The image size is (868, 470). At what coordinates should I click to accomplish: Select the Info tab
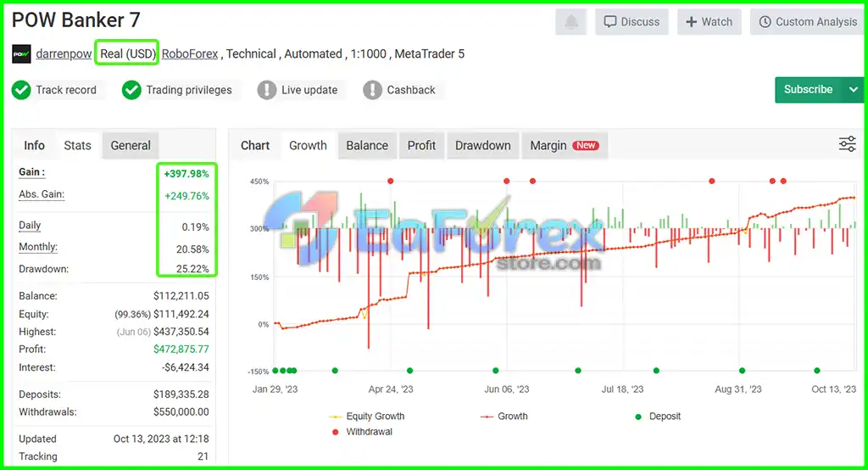(34, 145)
